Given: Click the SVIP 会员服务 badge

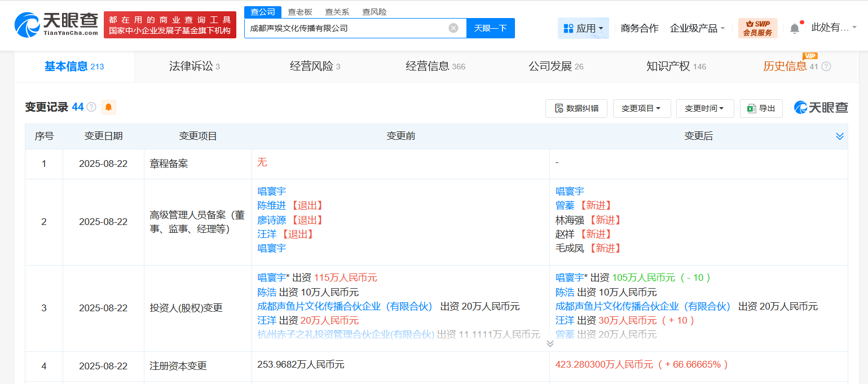Looking at the screenshot, I should pyautogui.click(x=757, y=28).
